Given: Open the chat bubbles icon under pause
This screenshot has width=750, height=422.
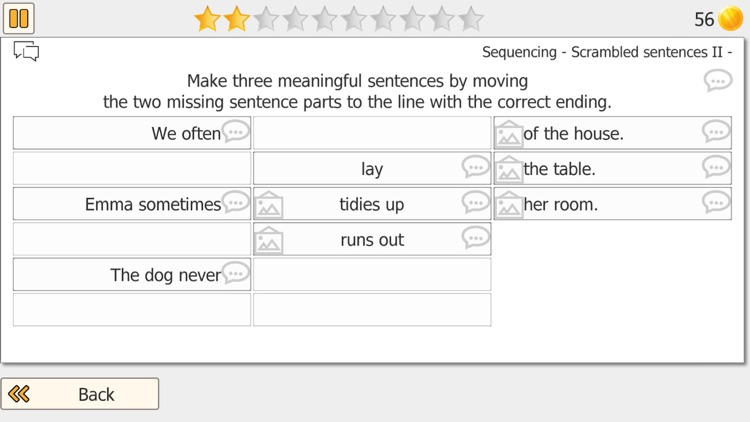Looking at the screenshot, I should click(x=26, y=51).
